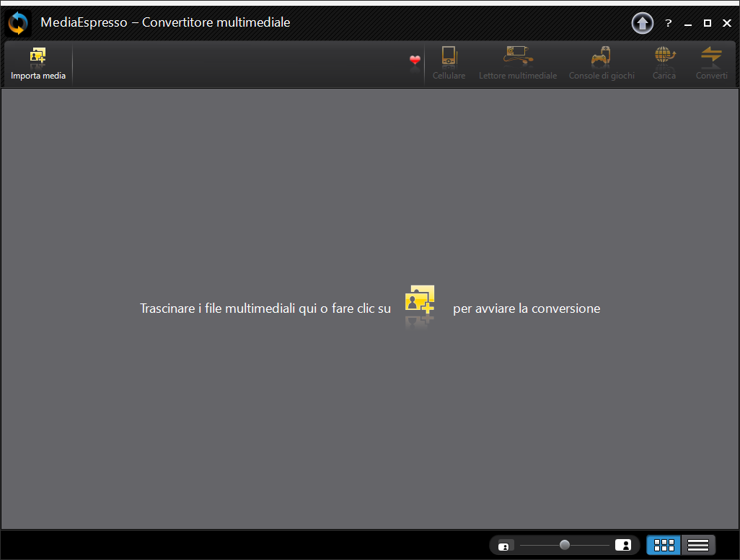Click the upgrade arrow icon in title bar
This screenshot has height=560, width=740.
(x=643, y=23)
